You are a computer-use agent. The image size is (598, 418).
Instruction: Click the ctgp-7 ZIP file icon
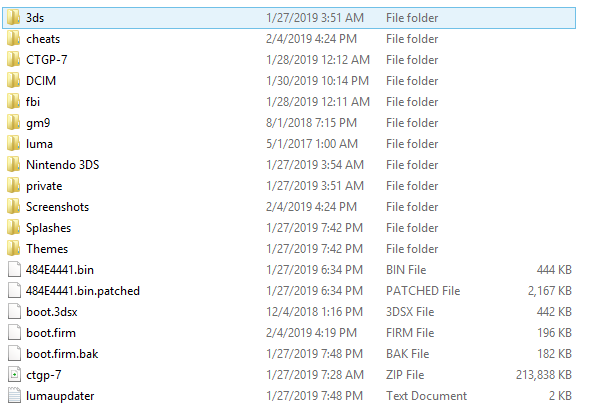14,375
